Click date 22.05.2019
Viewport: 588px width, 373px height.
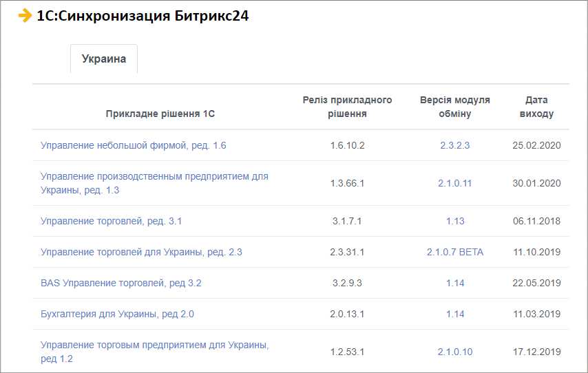tap(536, 283)
